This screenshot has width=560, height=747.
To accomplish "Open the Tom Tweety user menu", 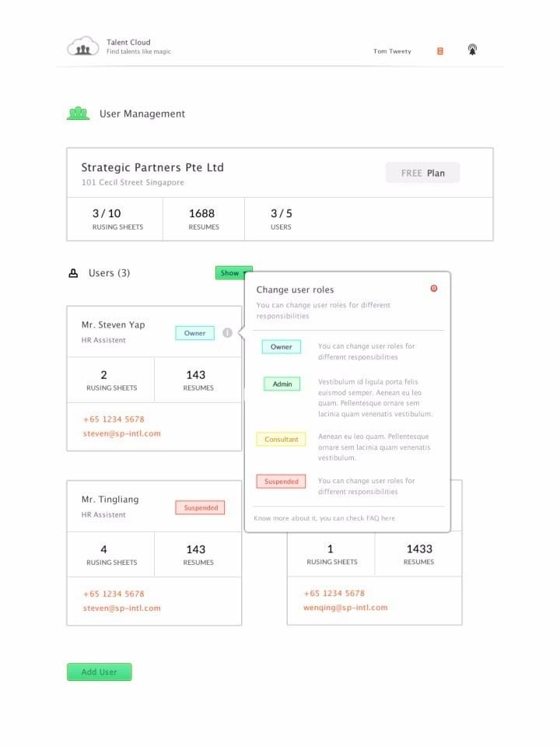I will [x=392, y=51].
